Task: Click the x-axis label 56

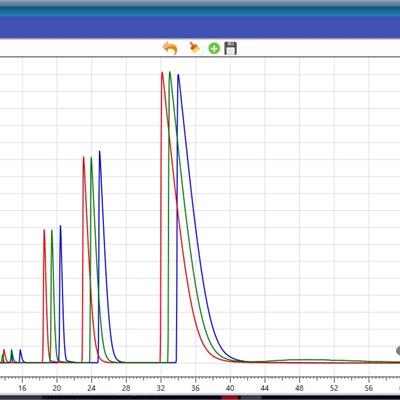Action: pos(369,388)
